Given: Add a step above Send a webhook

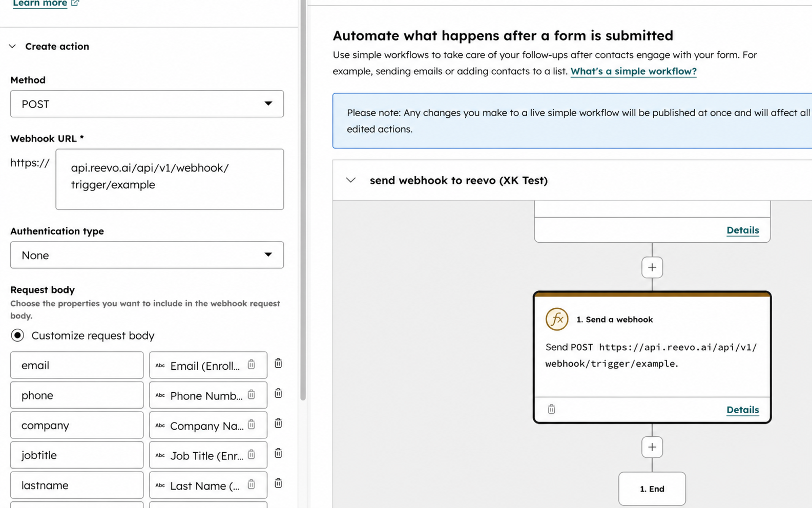Looking at the screenshot, I should click(x=652, y=267).
